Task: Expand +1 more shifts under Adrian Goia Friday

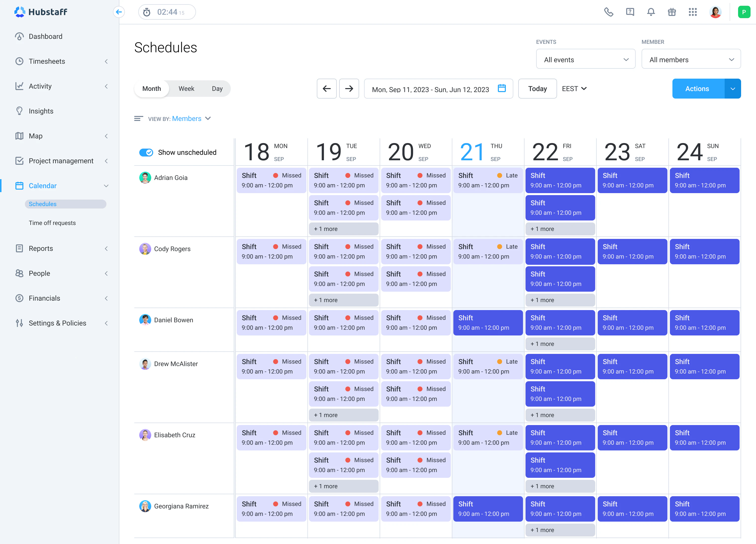Action: coord(560,229)
